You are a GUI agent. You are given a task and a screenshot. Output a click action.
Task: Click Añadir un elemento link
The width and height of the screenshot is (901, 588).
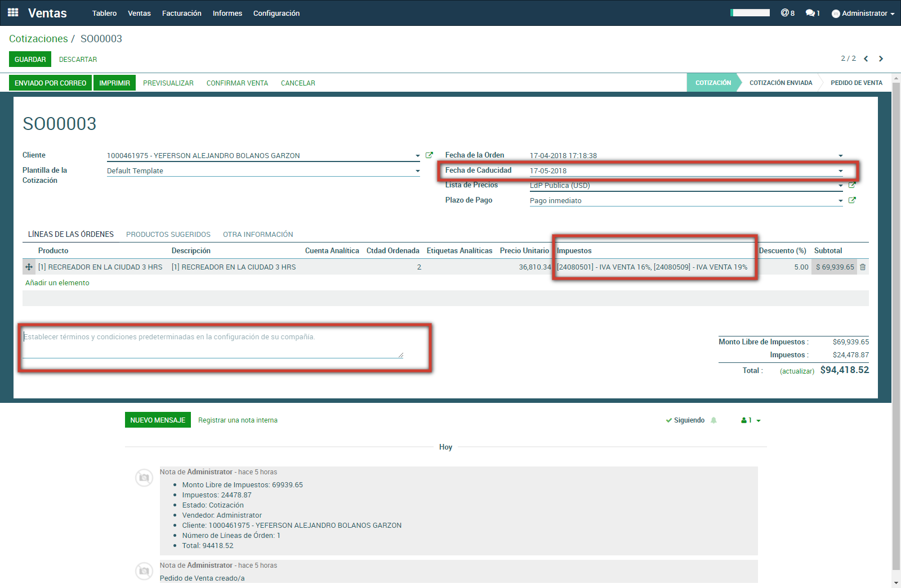click(x=57, y=283)
